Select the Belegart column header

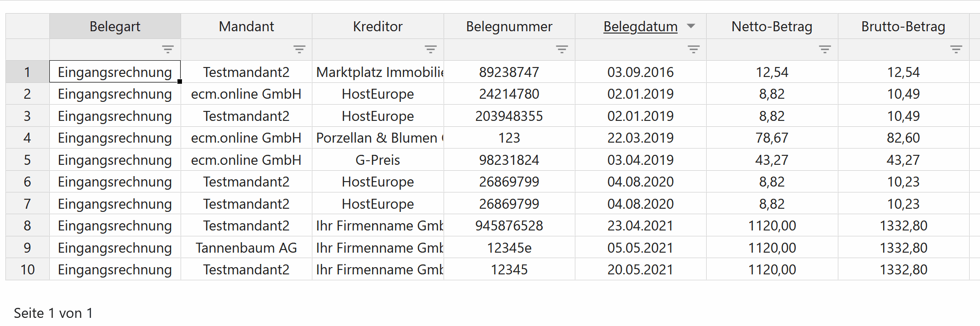115,26
